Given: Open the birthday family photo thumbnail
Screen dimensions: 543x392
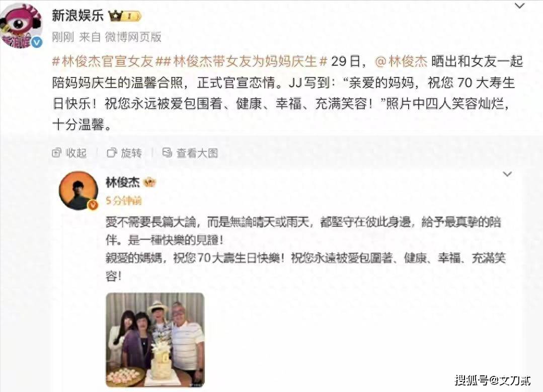Looking at the screenshot, I should coord(155,340).
